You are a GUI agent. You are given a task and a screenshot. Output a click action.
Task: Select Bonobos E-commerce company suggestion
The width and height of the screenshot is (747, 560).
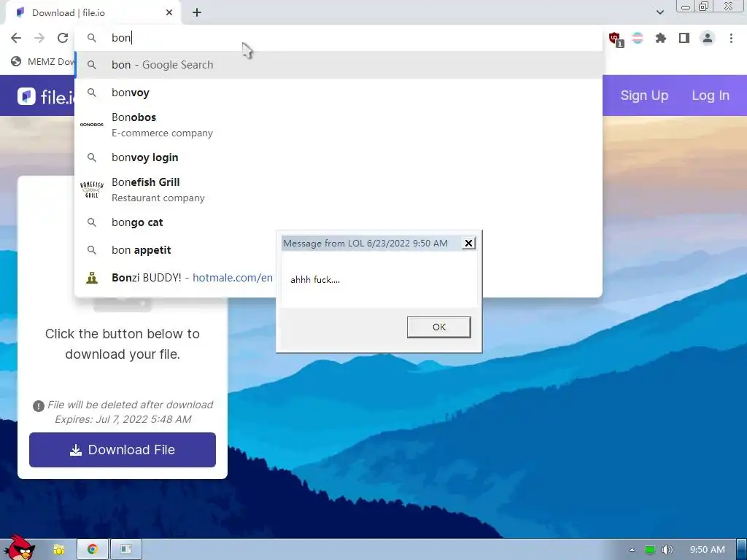(338, 125)
